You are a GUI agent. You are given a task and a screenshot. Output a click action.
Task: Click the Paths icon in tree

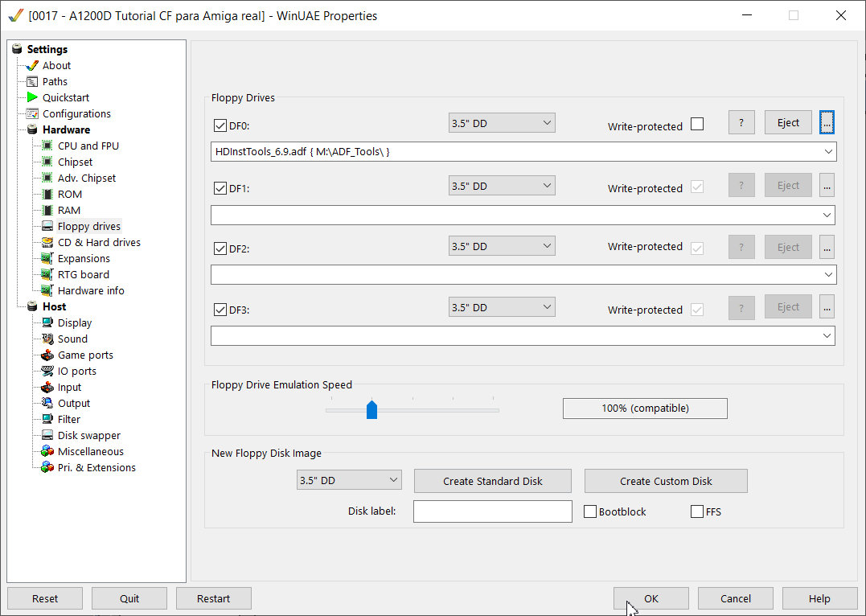32,81
